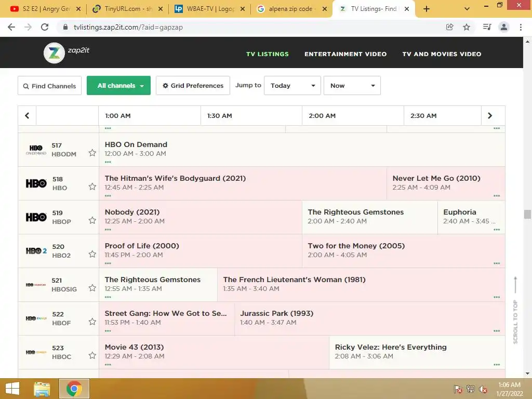
Task: Expand details dots under Movie 43 (2013)
Action: coord(108,364)
